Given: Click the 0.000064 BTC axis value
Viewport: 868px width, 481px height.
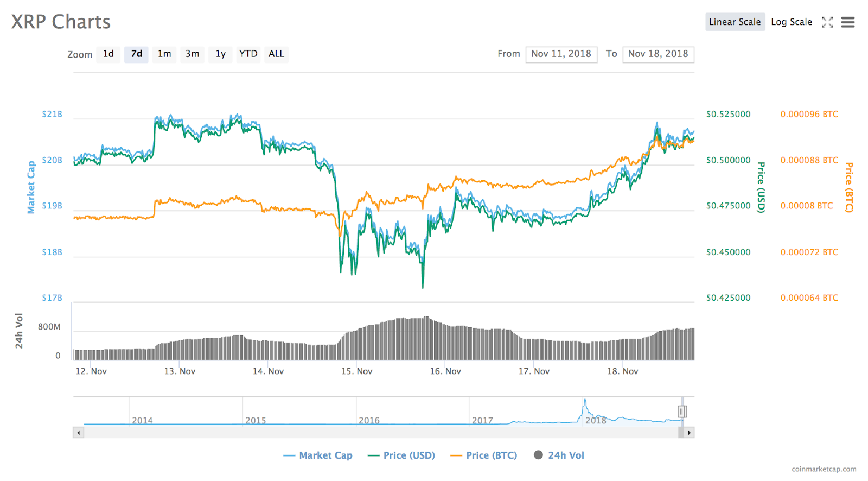Looking at the screenshot, I should 809,298.
